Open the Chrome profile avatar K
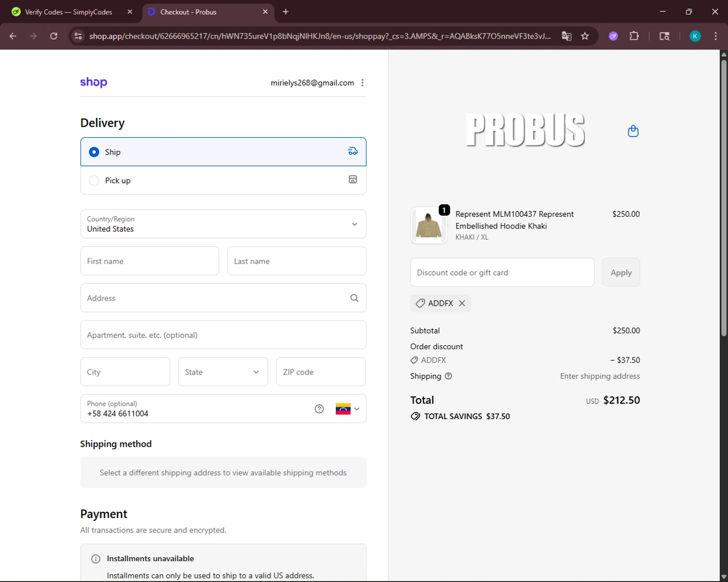 point(695,36)
